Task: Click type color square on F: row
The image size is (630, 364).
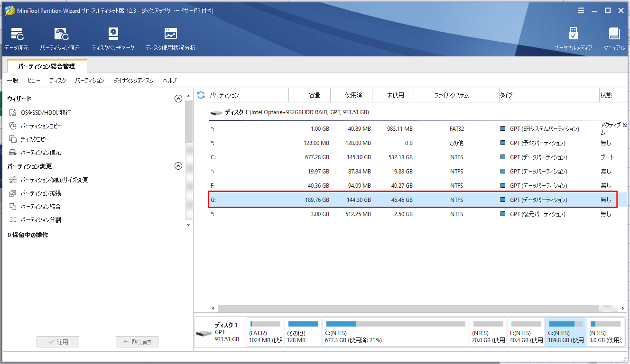Action: coord(503,186)
